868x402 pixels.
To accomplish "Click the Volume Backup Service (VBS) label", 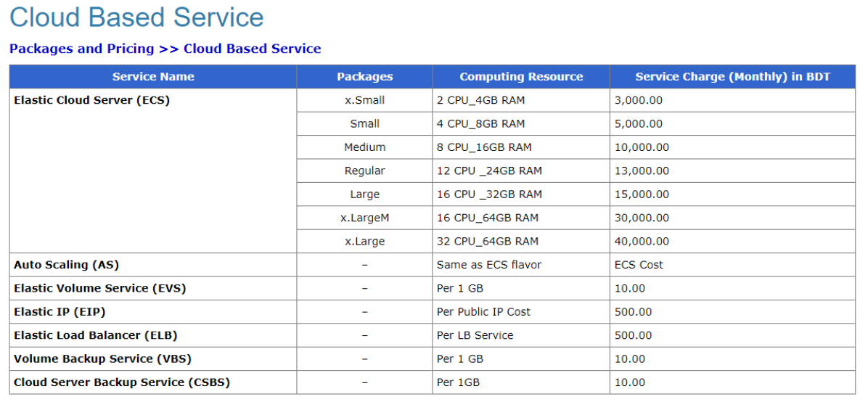I will click(102, 358).
